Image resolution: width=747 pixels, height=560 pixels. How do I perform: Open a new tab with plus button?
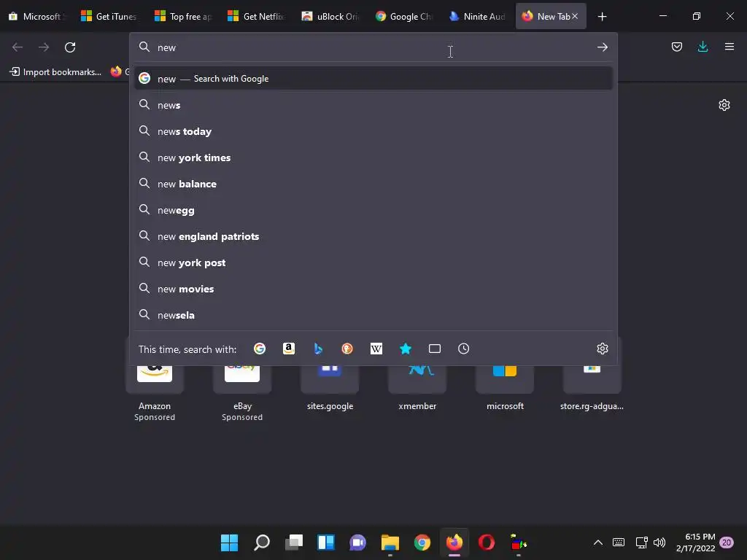click(602, 17)
